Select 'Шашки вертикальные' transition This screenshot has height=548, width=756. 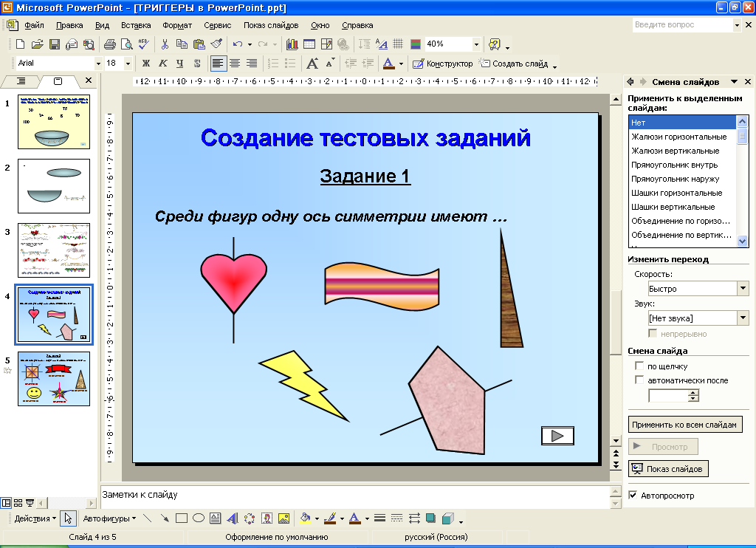(x=682, y=207)
